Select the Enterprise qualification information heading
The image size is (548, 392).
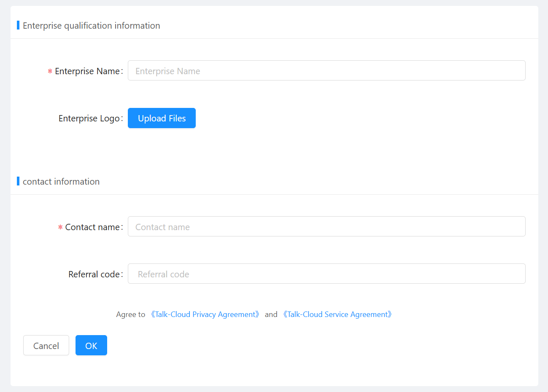[91, 26]
